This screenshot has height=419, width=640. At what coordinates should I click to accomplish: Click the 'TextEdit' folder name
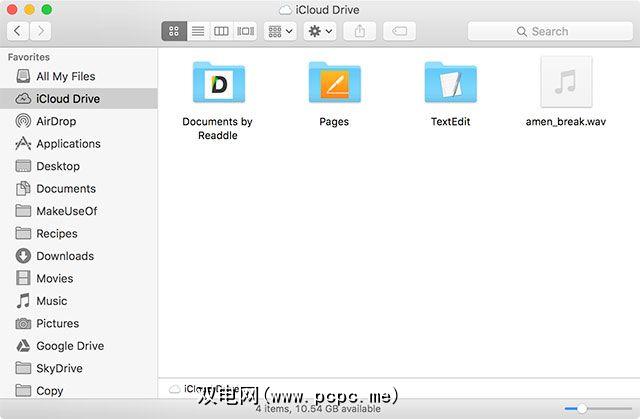(451, 122)
